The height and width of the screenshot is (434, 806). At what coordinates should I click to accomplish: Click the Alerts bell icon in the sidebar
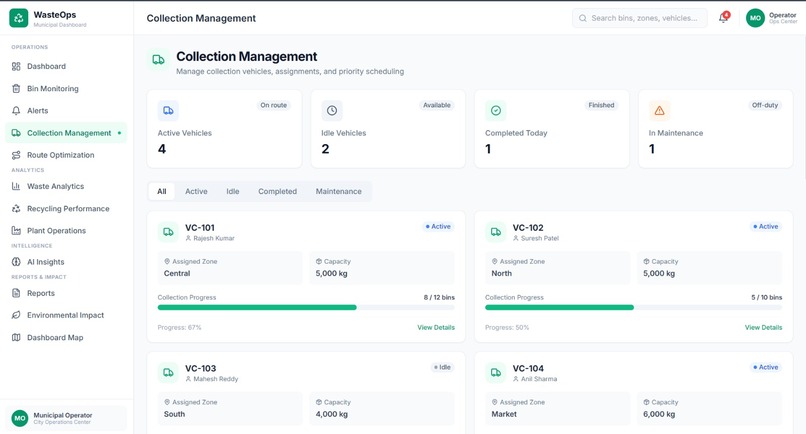click(16, 111)
